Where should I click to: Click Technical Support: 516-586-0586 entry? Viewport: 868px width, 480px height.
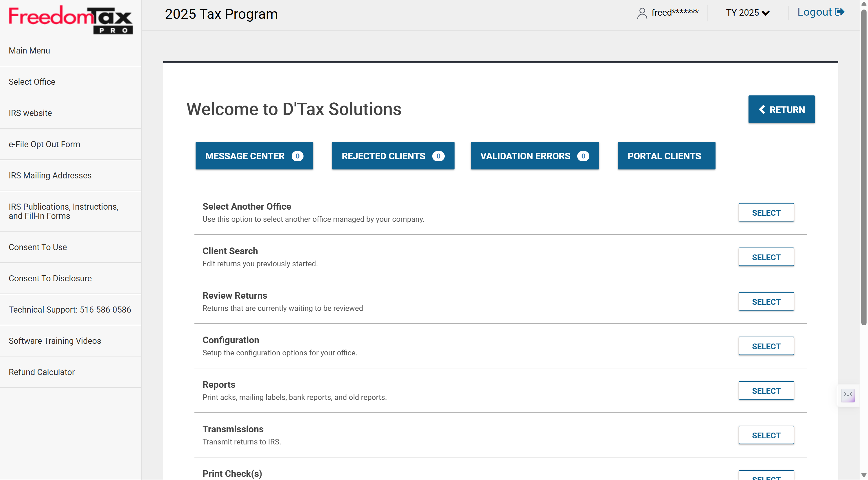pyautogui.click(x=71, y=310)
